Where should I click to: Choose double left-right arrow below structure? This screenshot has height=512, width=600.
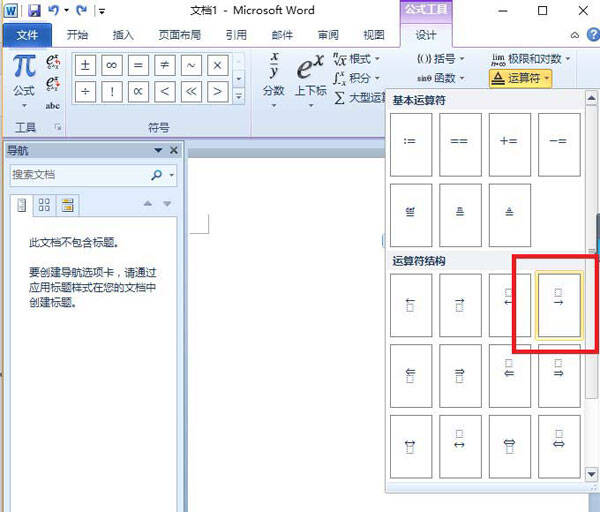[x=559, y=447]
